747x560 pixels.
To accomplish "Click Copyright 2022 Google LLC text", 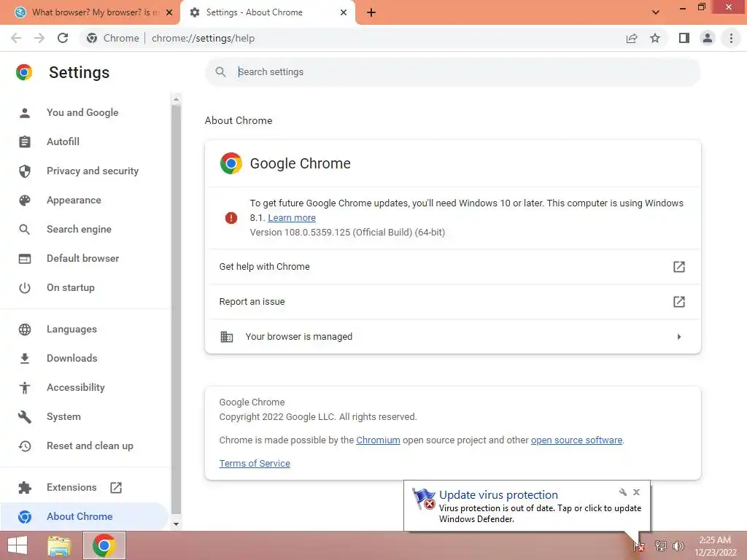I will [x=318, y=416].
